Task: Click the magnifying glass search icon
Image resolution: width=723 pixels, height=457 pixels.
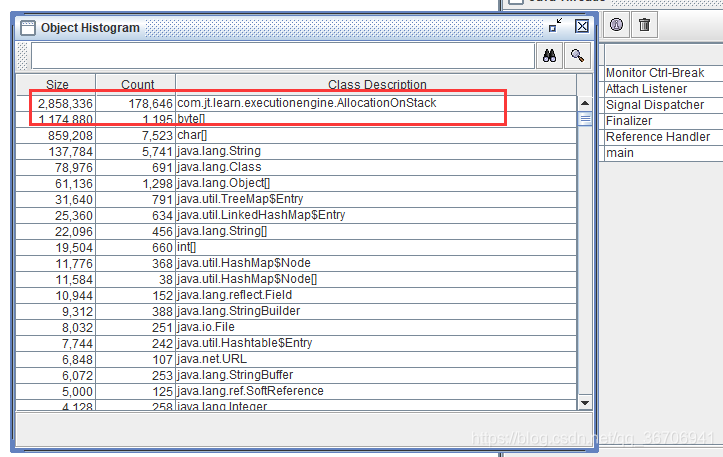Action: pyautogui.click(x=577, y=55)
